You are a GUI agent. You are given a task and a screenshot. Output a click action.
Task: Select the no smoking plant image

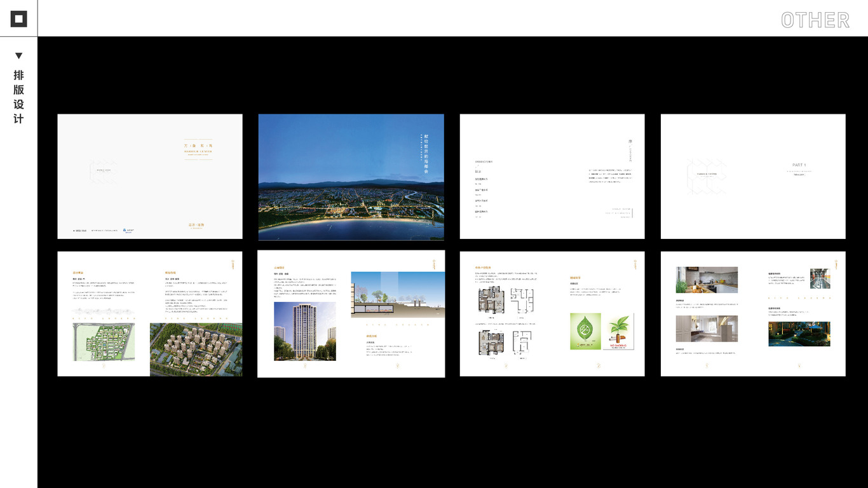pyautogui.click(x=618, y=331)
